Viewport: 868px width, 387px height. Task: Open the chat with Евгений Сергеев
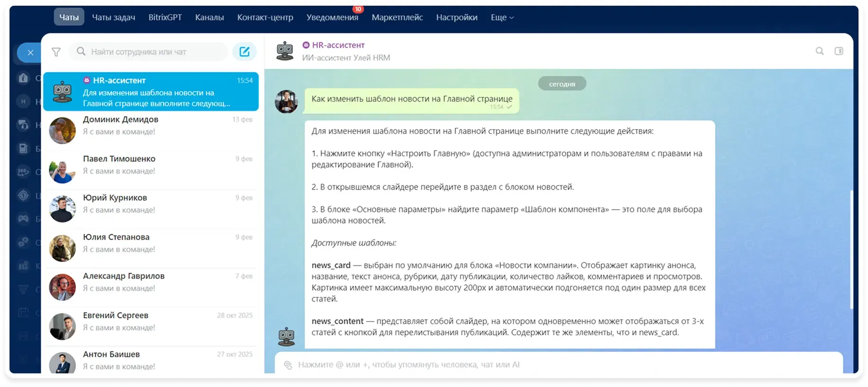coord(151,326)
